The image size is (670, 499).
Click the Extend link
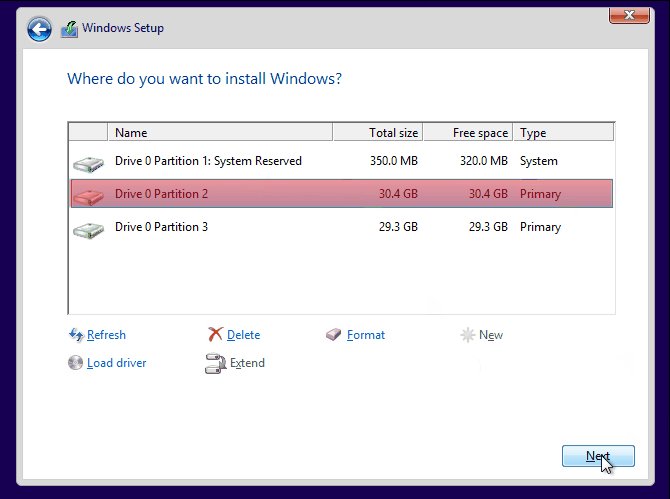(247, 363)
